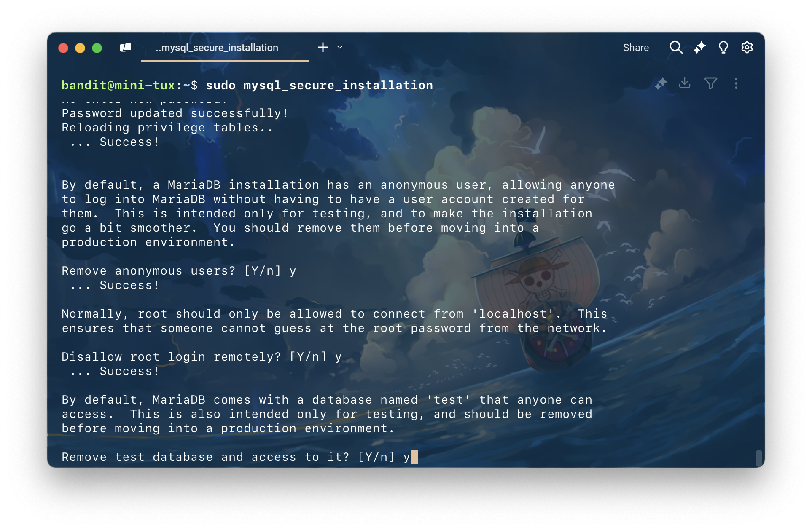Maximize the window with green button

point(97,48)
